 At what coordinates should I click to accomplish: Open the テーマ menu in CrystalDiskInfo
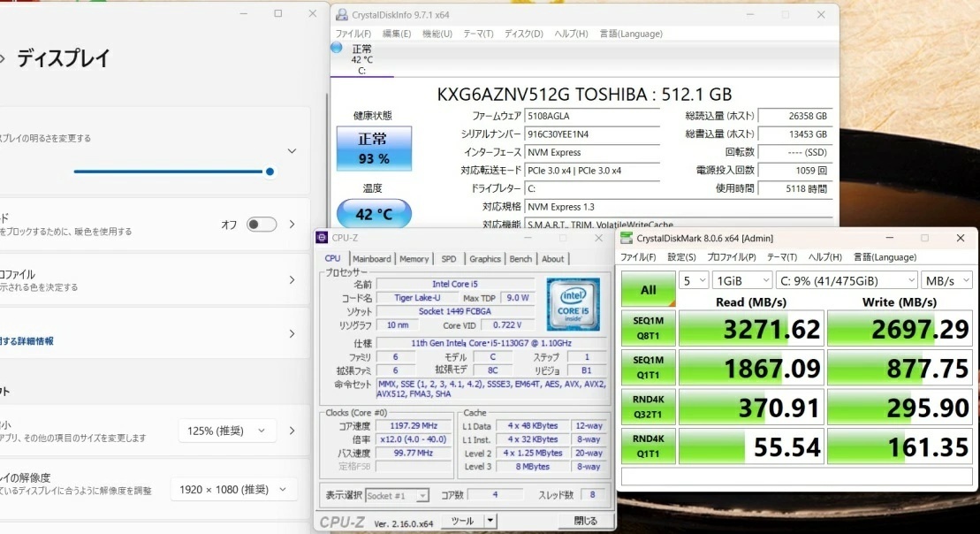[476, 33]
